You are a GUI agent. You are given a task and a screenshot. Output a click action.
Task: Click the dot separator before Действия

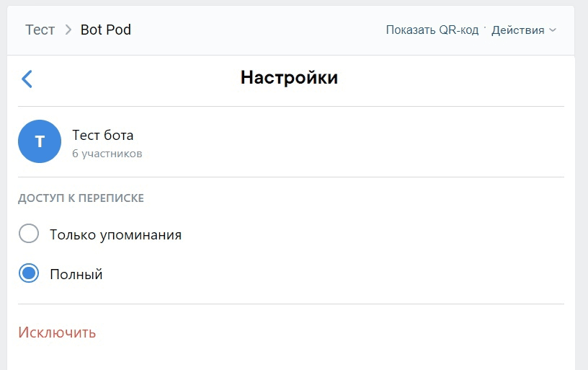485,29
